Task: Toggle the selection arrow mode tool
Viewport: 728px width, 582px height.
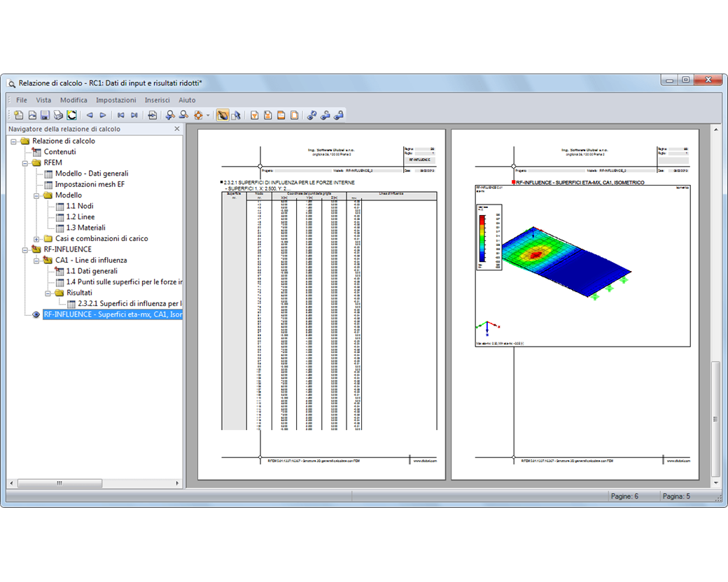Action: point(236,115)
